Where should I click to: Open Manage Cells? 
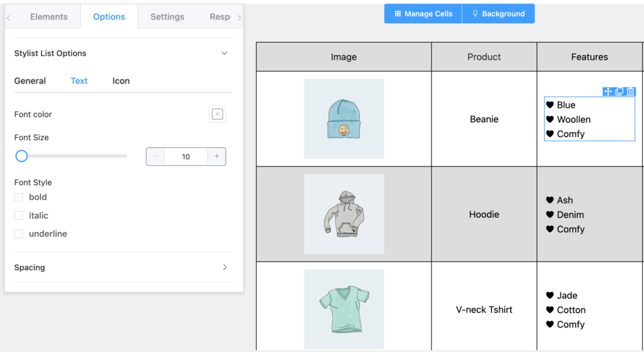[423, 14]
